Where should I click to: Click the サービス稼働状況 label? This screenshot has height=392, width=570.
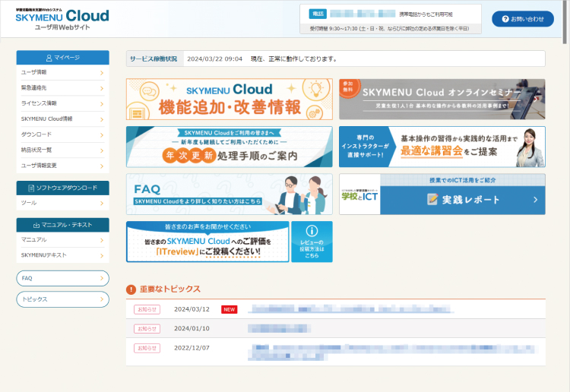[154, 58]
